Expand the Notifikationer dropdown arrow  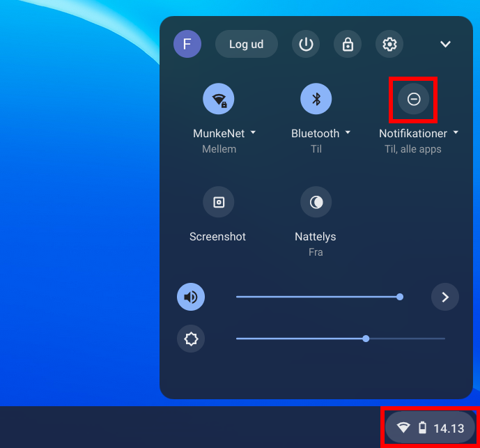[456, 132]
